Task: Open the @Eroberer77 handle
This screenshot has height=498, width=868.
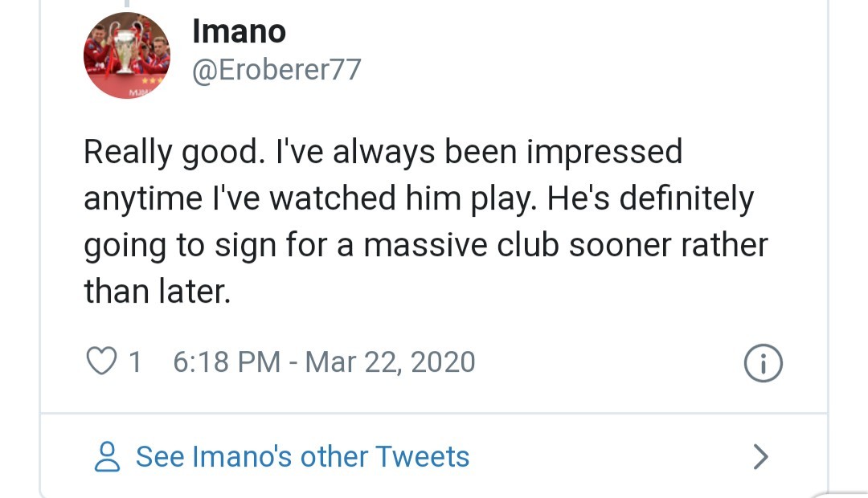Action: point(277,70)
